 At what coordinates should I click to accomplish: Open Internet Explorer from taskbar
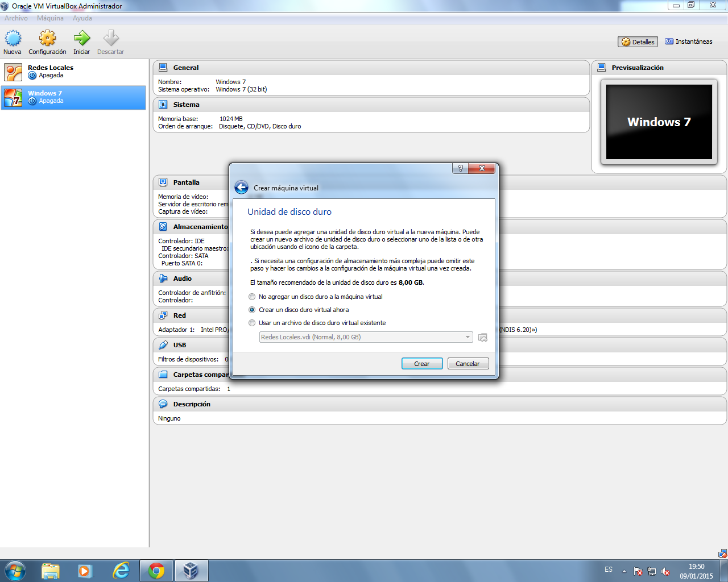click(121, 571)
